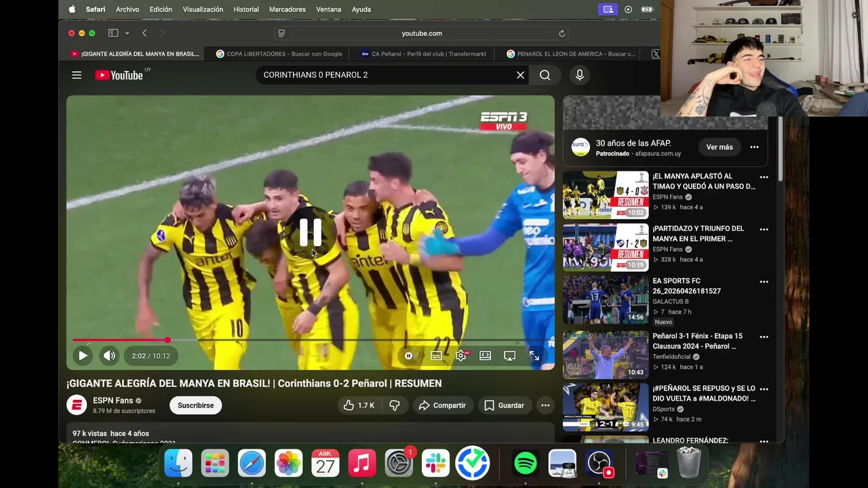Open the Visualización menu
868x488 pixels.
[x=203, y=9]
